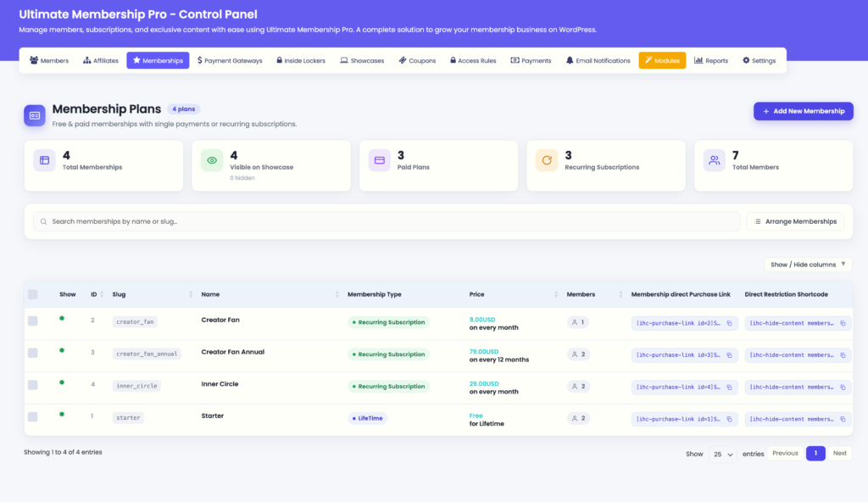
Task: Click Arrange Memberships button
Action: point(795,221)
